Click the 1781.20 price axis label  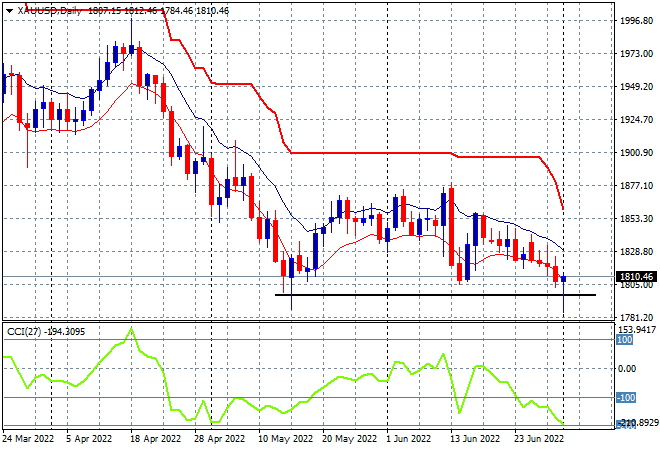(x=636, y=317)
